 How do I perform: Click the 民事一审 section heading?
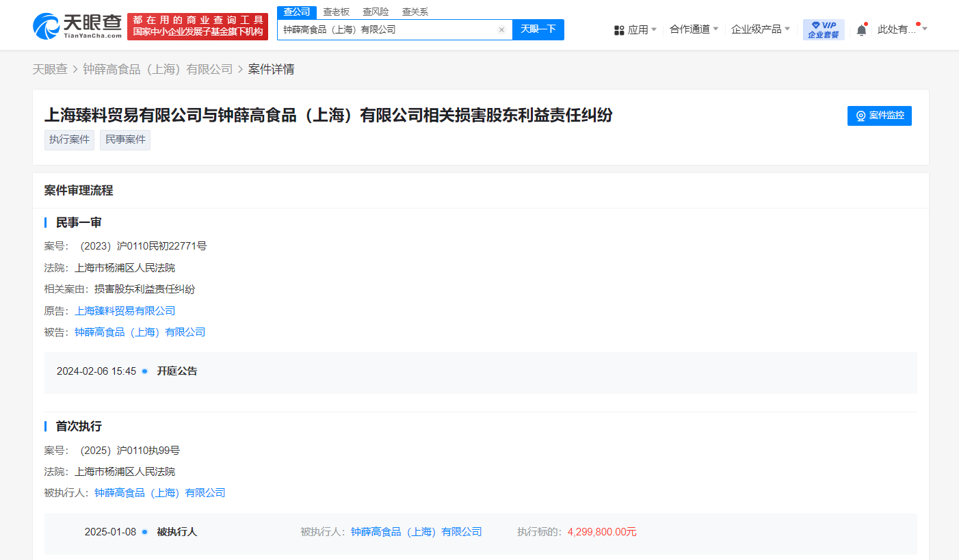click(x=79, y=223)
